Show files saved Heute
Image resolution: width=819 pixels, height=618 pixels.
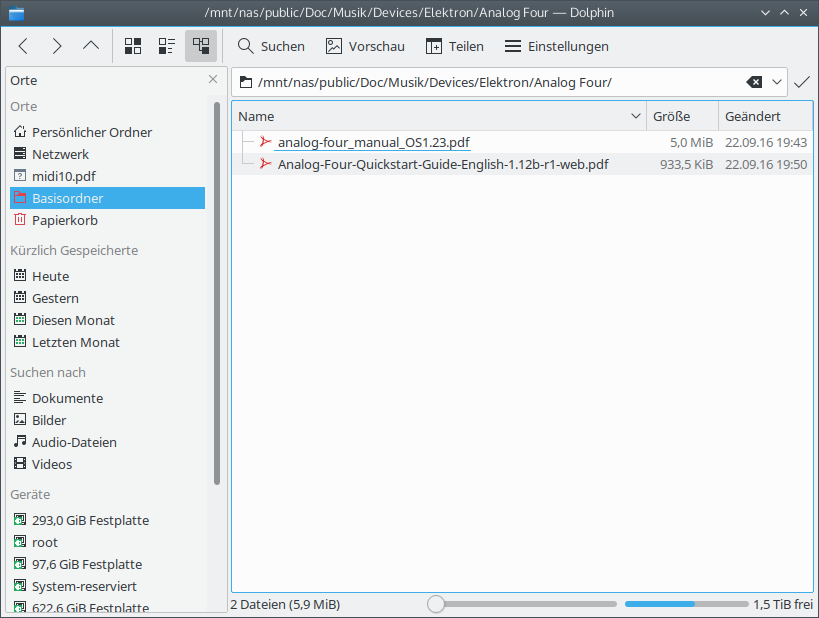point(107,276)
